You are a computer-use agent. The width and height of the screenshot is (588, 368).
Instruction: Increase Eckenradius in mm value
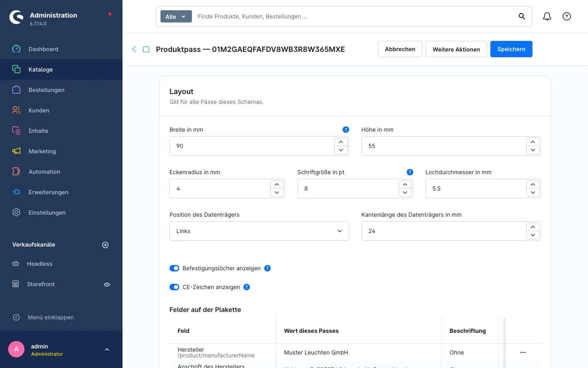277,184
